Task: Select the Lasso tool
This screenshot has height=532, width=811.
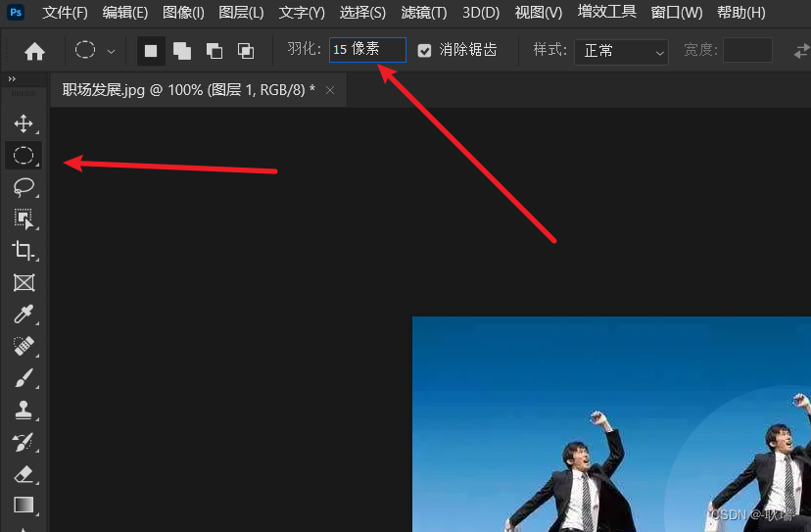Action: point(24,187)
